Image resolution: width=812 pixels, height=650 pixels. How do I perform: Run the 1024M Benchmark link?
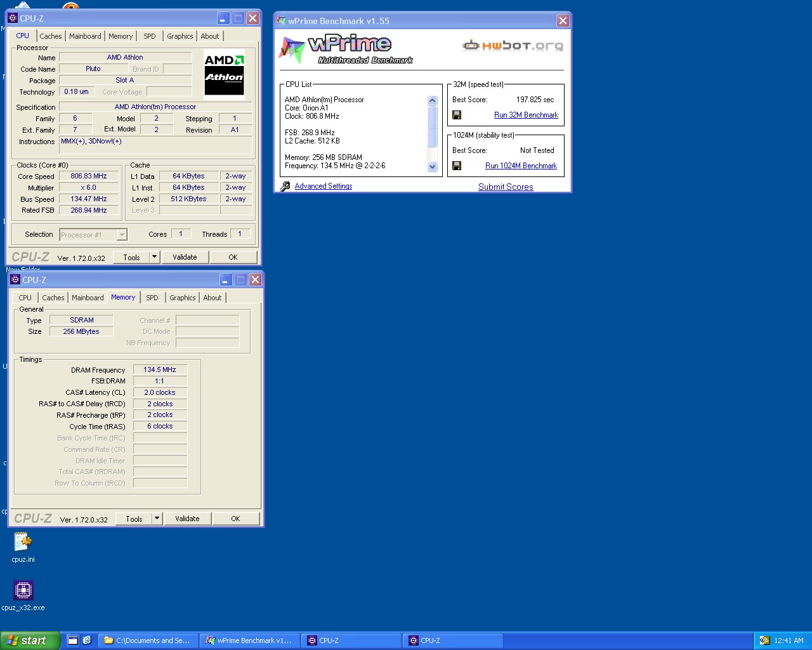(x=521, y=166)
